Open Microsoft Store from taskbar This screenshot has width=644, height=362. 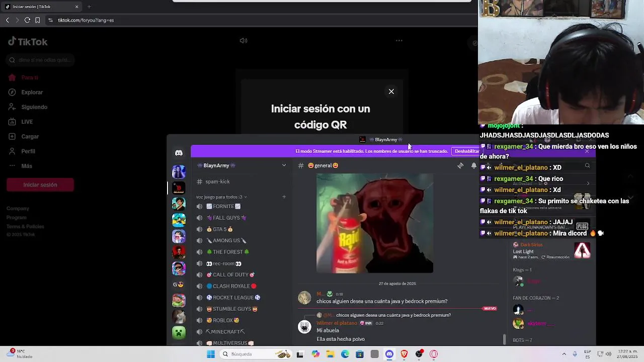click(x=360, y=354)
